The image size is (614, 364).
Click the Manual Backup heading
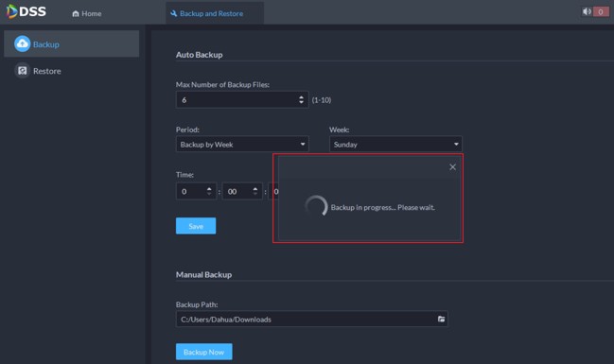[203, 275]
